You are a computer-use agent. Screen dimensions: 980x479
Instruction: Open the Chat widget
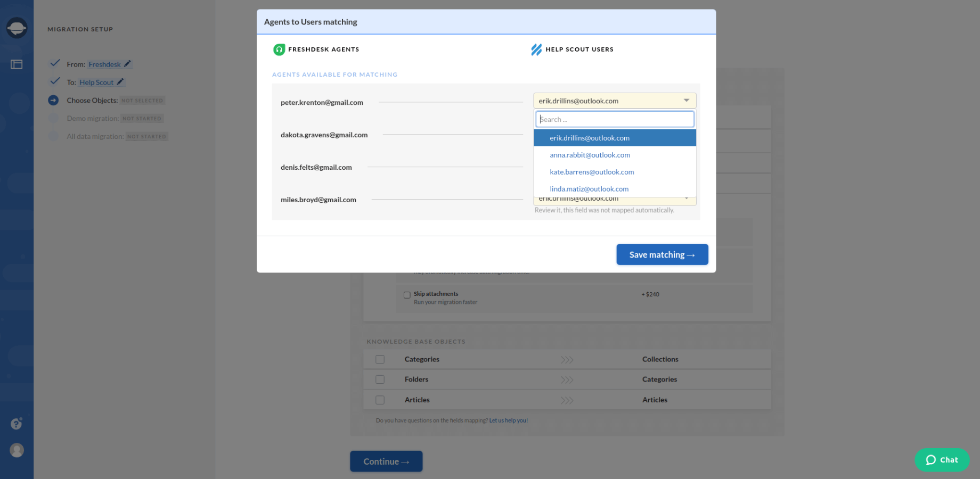coord(942,460)
